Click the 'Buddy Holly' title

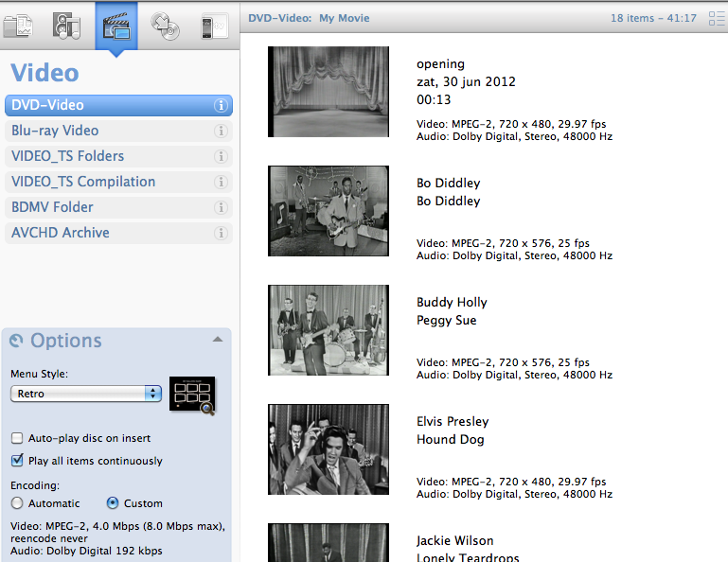click(x=452, y=302)
